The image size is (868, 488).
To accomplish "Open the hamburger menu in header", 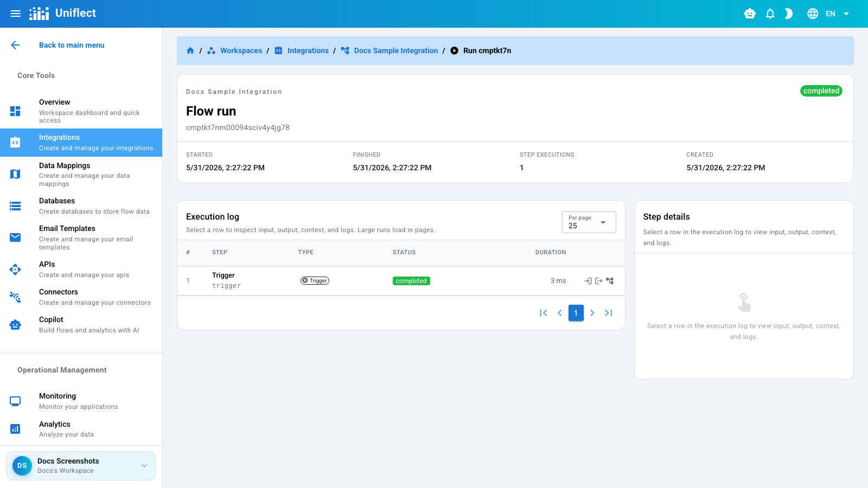I will 16,14.
